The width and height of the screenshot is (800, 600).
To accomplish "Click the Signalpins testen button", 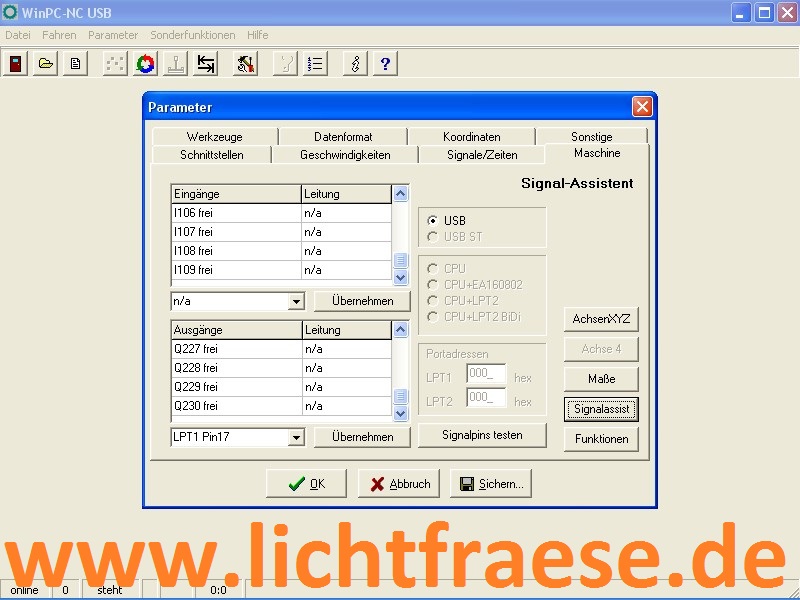I will [x=482, y=435].
